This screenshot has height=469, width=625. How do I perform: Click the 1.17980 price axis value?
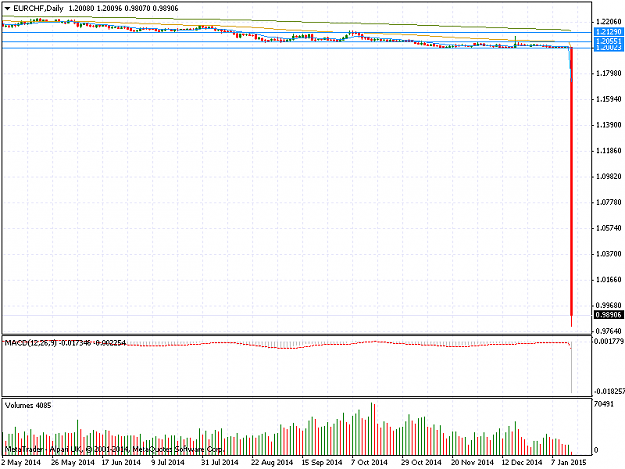(x=609, y=73)
